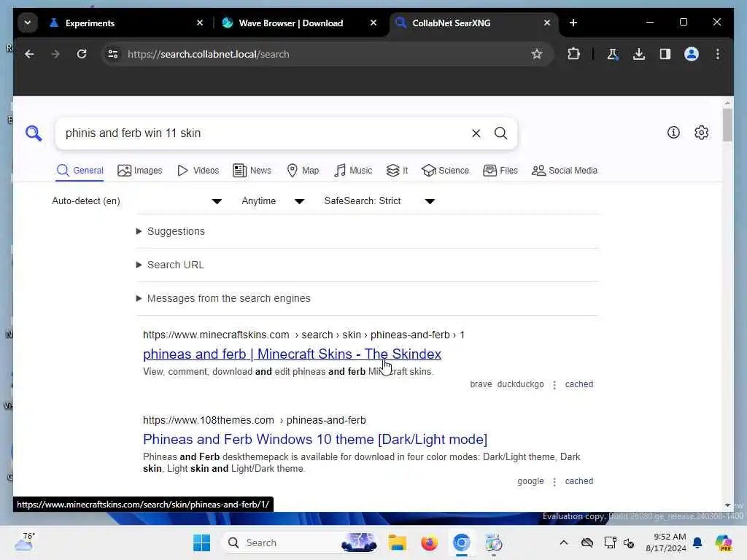The height and width of the screenshot is (560, 747).
Task: Open notifications bell in taskbar
Action: tap(697, 542)
